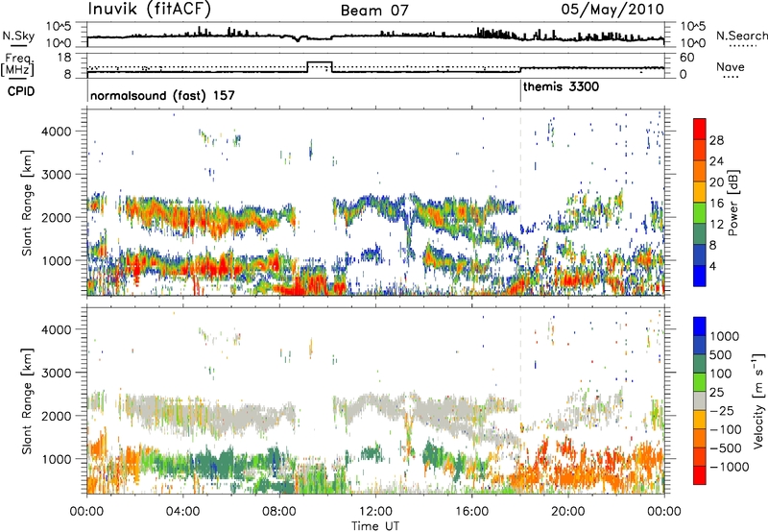Click the blue bottom segment of Power colorbar

[x=700, y=276]
